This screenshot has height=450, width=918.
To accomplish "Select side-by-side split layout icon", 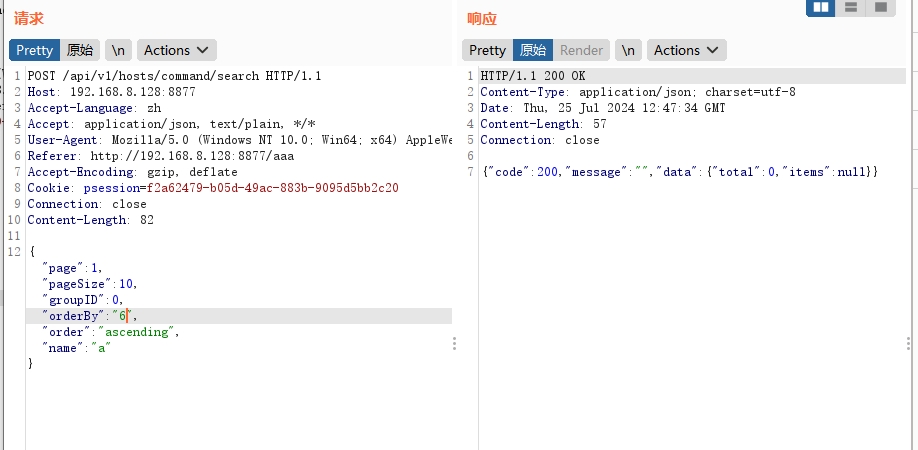I will point(821,8).
